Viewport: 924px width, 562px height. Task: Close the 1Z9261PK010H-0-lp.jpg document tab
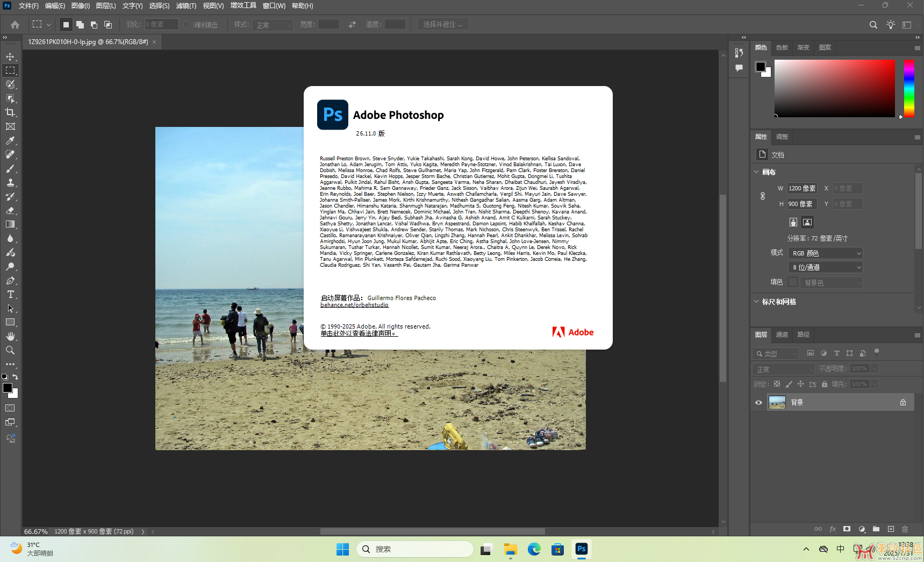(154, 42)
